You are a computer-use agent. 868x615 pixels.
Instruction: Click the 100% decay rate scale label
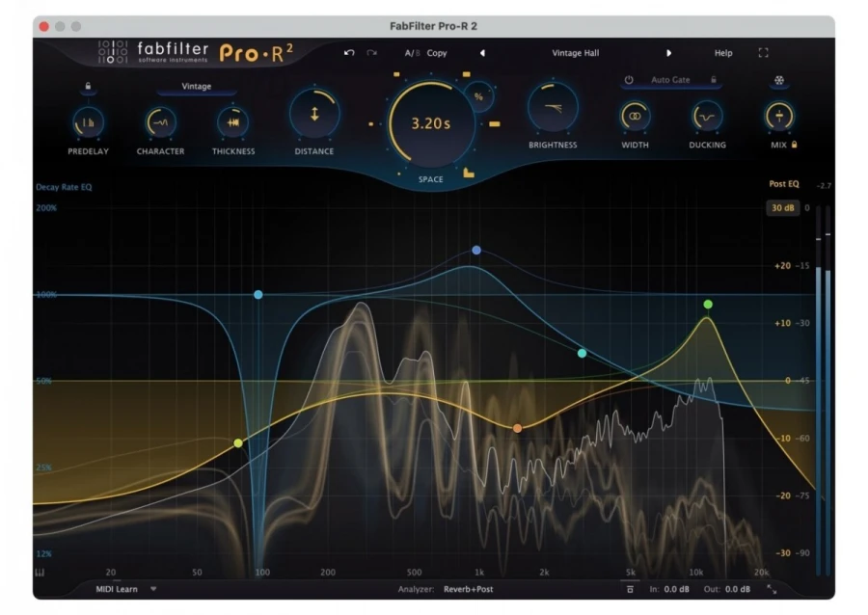(46, 294)
